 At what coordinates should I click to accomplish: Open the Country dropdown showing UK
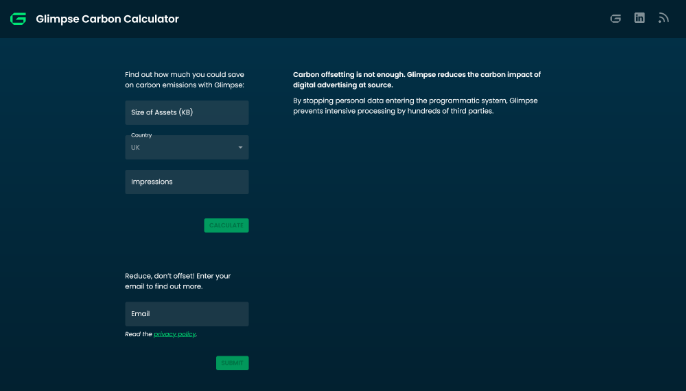[187, 147]
